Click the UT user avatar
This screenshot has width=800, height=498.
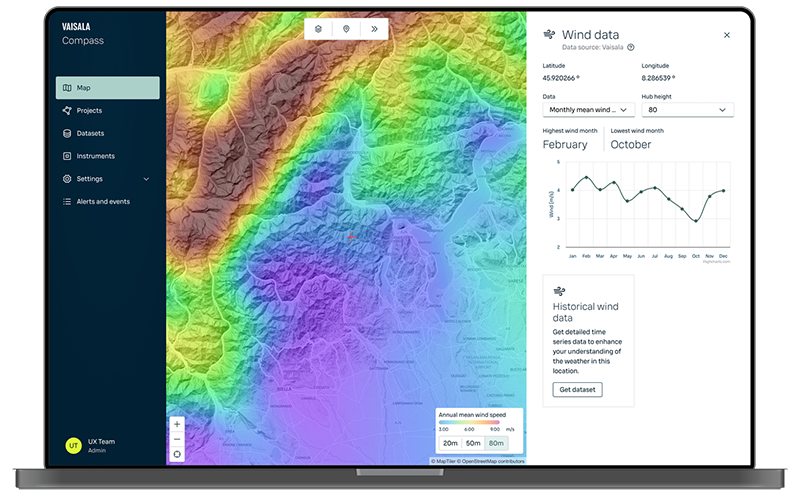(73, 445)
